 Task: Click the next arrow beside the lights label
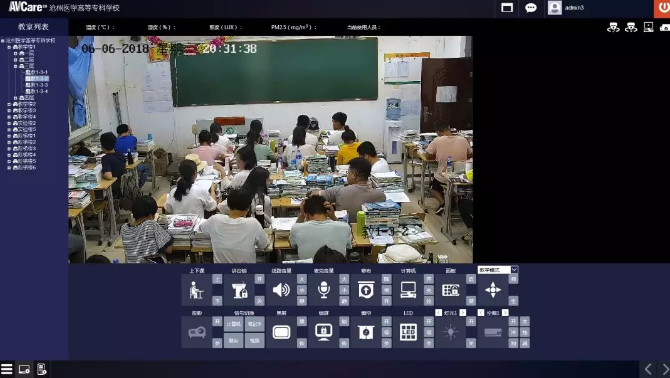463,313
